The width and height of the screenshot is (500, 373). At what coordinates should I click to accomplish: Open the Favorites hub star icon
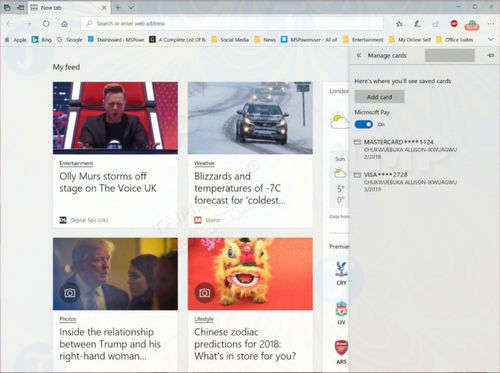pos(399,24)
